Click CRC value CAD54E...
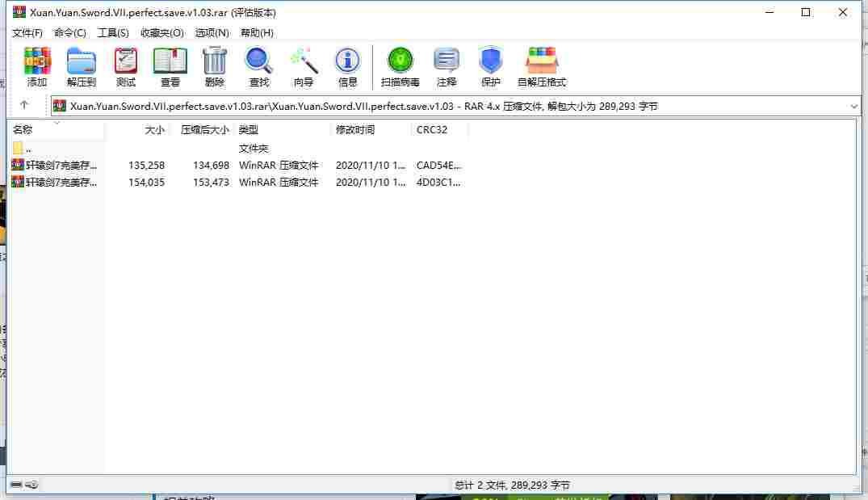Viewport: 868px width, 500px height. pyautogui.click(x=438, y=165)
